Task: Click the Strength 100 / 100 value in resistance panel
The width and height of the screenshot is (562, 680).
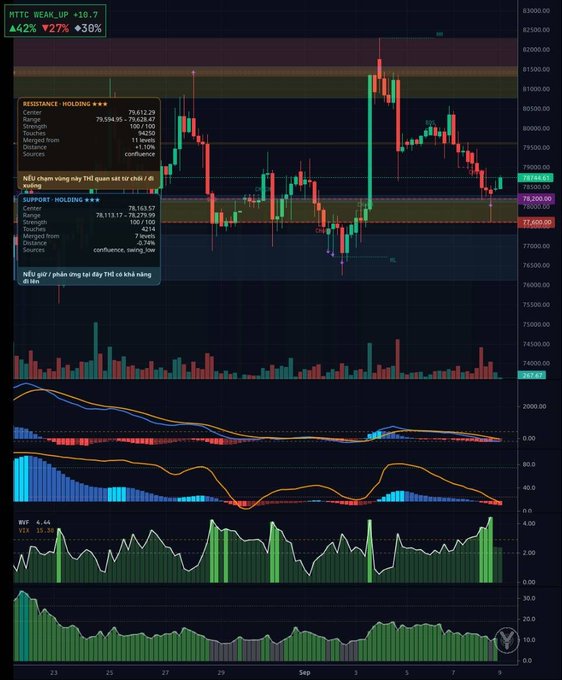Action: (142, 126)
